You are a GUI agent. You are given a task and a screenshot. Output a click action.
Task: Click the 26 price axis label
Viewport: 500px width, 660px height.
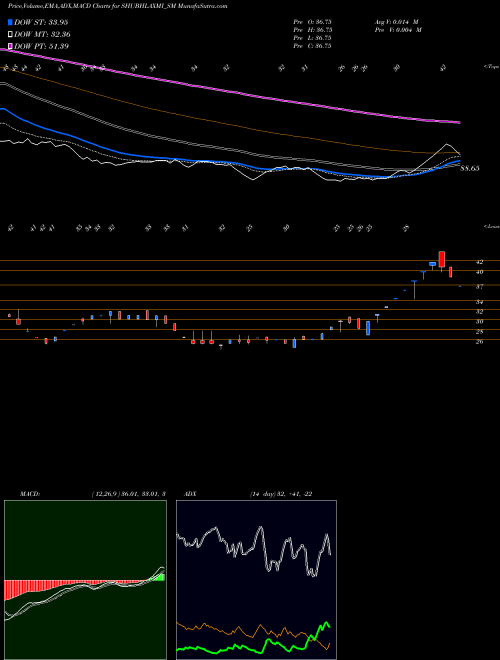(x=479, y=342)
